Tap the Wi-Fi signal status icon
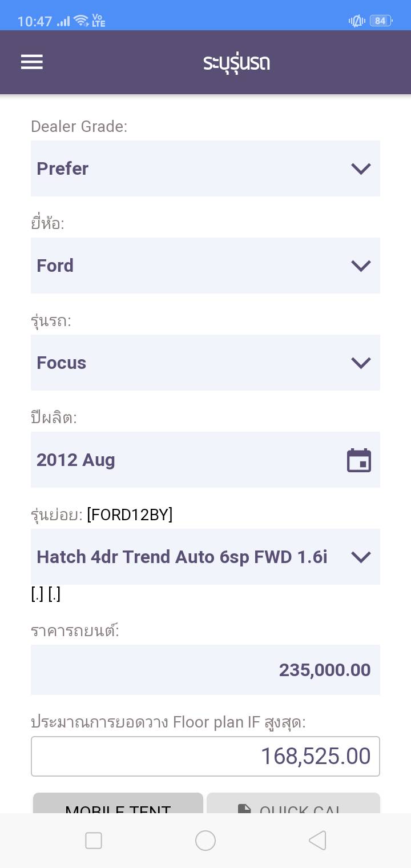Image resolution: width=411 pixels, height=868 pixels. (81, 21)
